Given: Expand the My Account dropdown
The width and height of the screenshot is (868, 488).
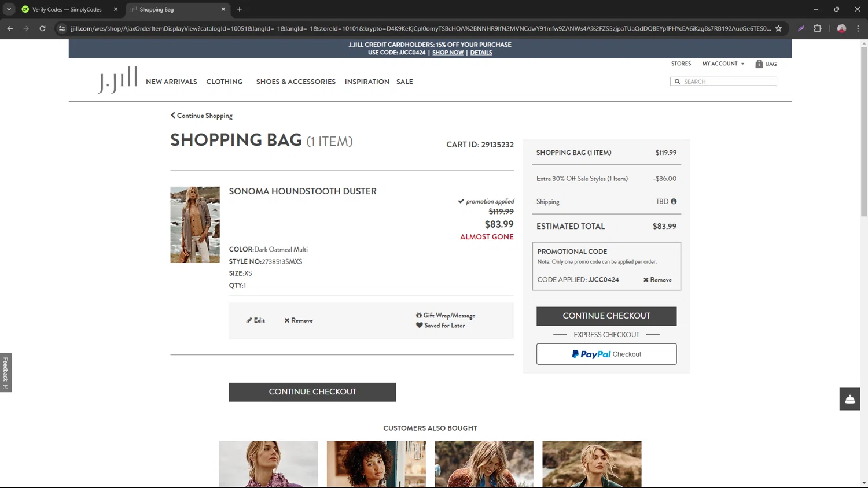Looking at the screenshot, I should (723, 64).
